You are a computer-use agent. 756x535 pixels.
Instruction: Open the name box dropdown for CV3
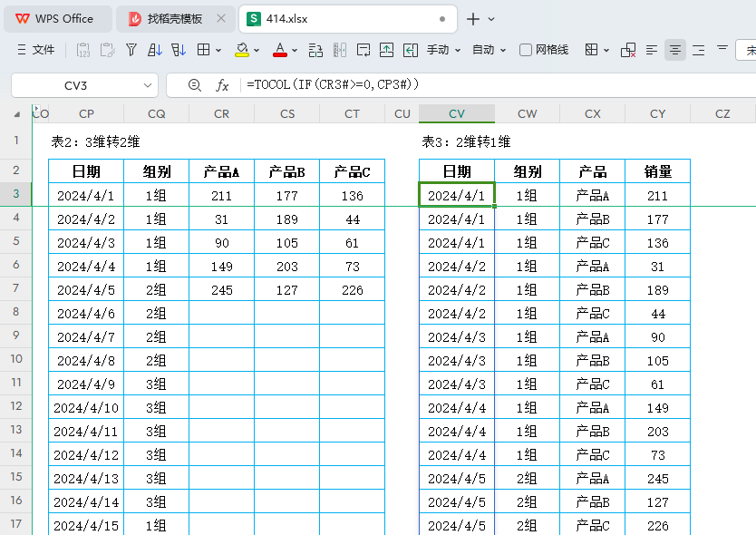pyautogui.click(x=148, y=85)
